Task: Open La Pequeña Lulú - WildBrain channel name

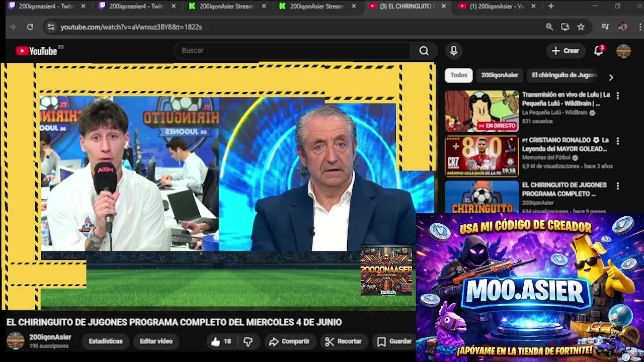Action: [x=554, y=113]
